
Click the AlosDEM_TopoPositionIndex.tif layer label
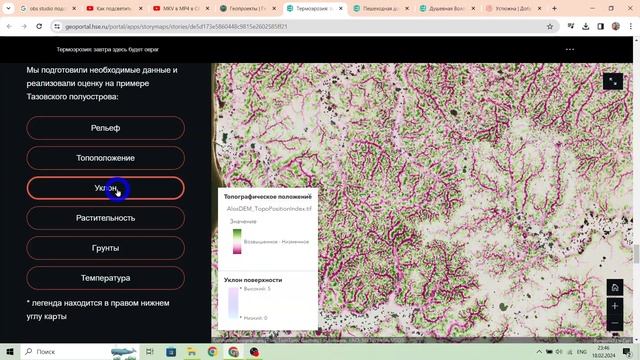click(269, 209)
